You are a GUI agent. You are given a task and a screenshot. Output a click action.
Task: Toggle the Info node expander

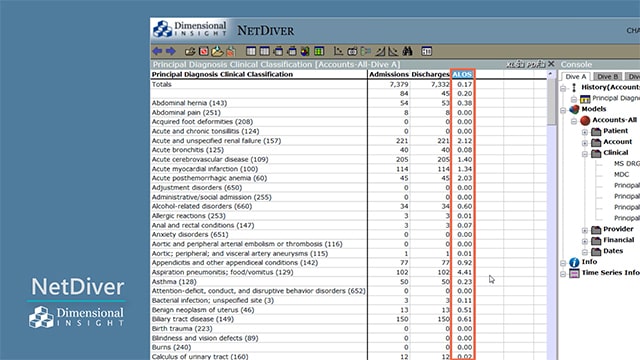[x=563, y=263]
